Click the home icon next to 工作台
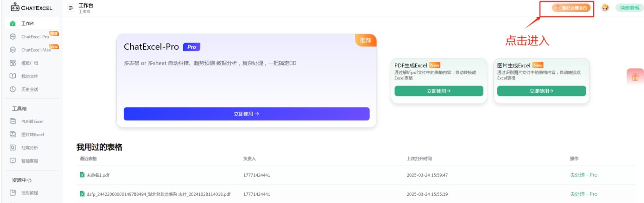The height and width of the screenshot is (203, 644). click(x=13, y=23)
